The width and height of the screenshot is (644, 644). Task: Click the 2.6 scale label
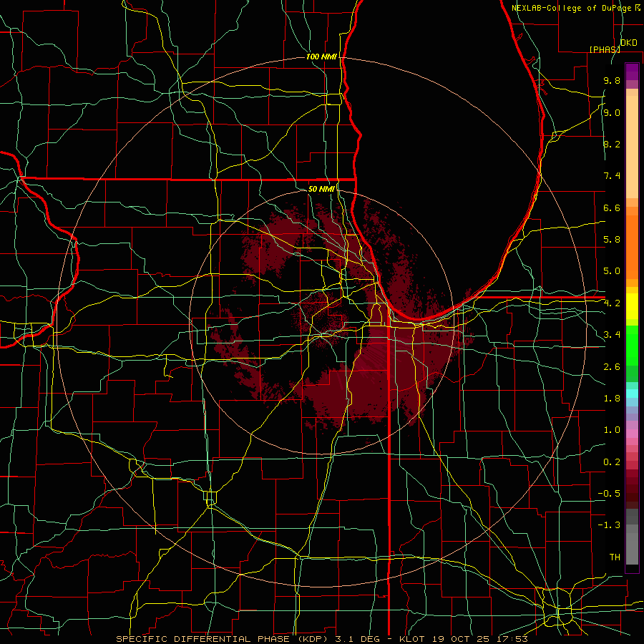[612, 367]
